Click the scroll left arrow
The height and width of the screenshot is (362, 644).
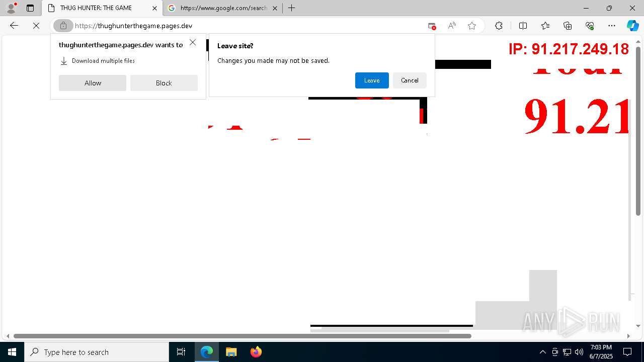(7, 336)
